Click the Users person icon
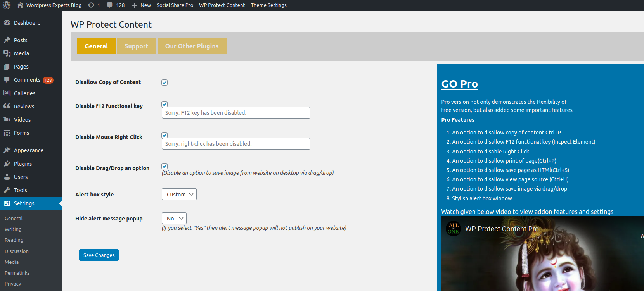Image resolution: width=644 pixels, height=291 pixels. [7, 177]
